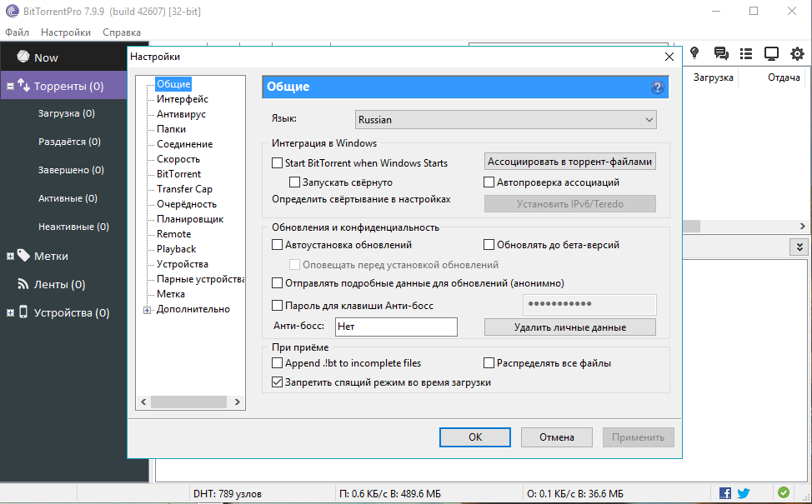This screenshot has height=504, width=812.
Task: Click the chat bubbles icon in toolbar
Action: (721, 53)
